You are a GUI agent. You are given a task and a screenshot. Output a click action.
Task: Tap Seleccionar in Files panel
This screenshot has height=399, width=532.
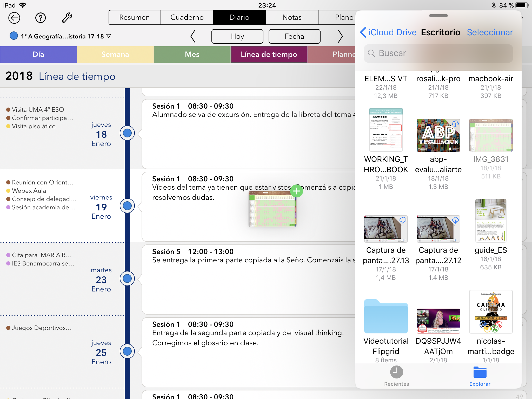point(490,32)
